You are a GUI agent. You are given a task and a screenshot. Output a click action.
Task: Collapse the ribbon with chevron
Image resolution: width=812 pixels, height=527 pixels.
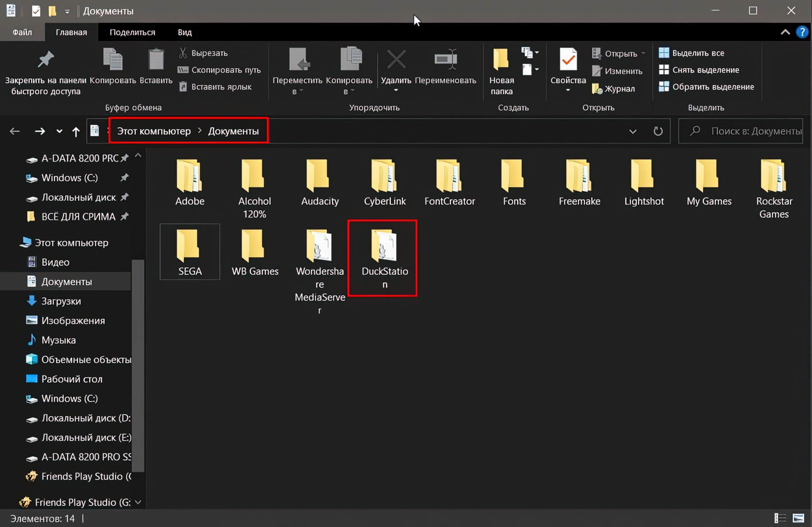pyautogui.click(x=785, y=32)
